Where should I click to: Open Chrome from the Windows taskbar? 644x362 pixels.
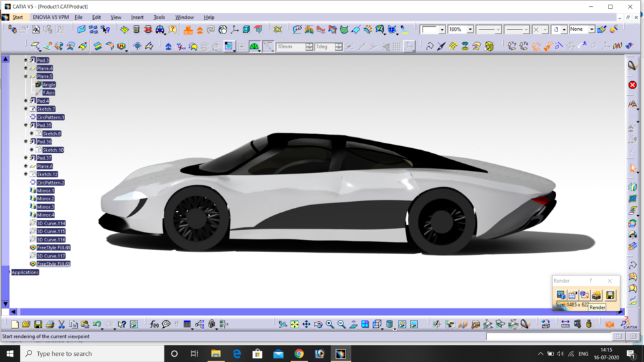[299, 353]
